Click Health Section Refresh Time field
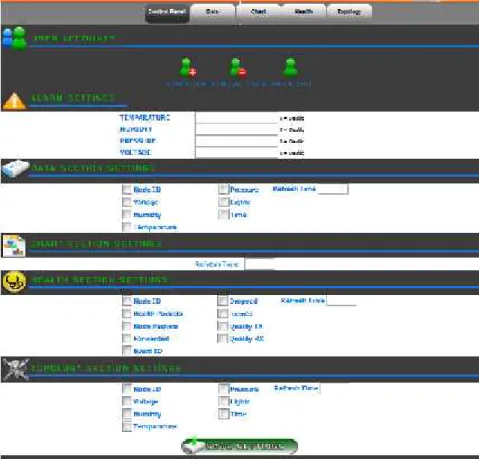 click(x=341, y=301)
